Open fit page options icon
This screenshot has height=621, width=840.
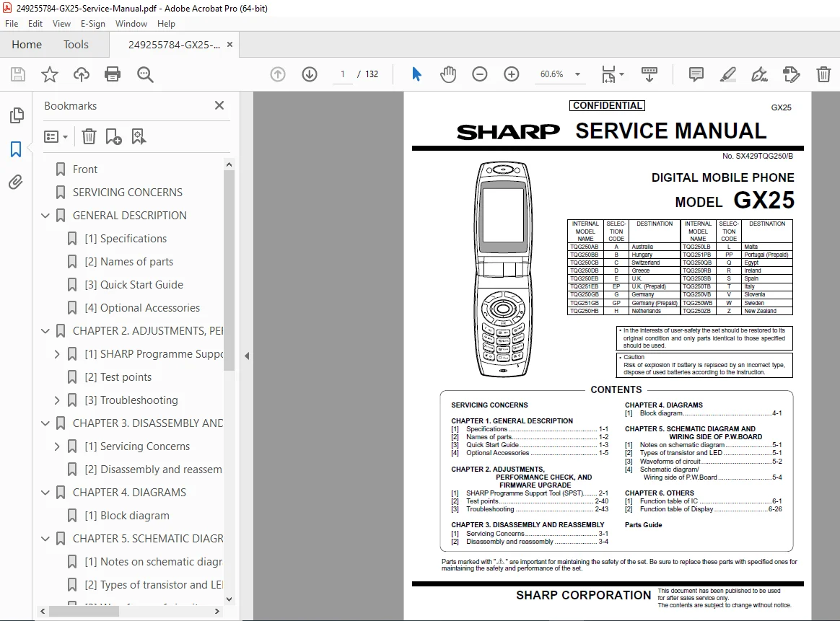click(x=613, y=74)
